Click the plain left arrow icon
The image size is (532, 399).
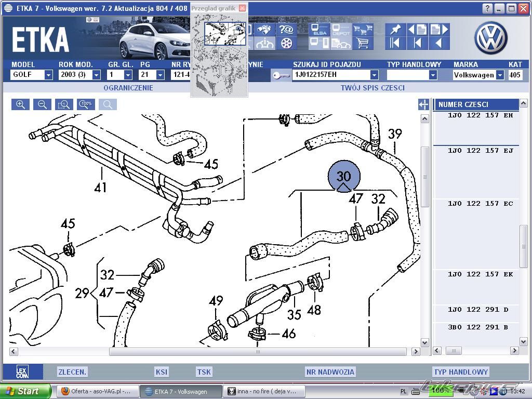[x=440, y=44]
